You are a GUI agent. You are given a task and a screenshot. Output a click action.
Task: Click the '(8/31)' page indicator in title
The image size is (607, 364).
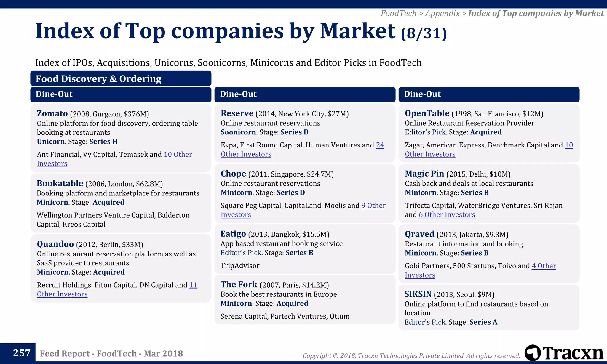coord(424,33)
